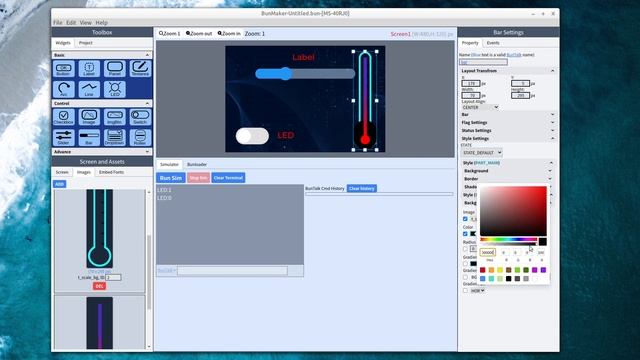Open the Edit menu
Image resolution: width=640 pixels, height=360 pixels.
point(71,22)
